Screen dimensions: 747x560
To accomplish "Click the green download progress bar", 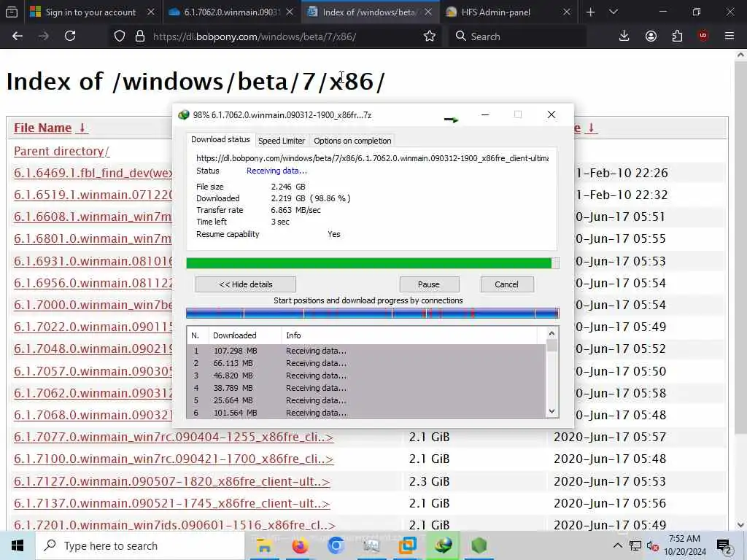I will click(373, 262).
